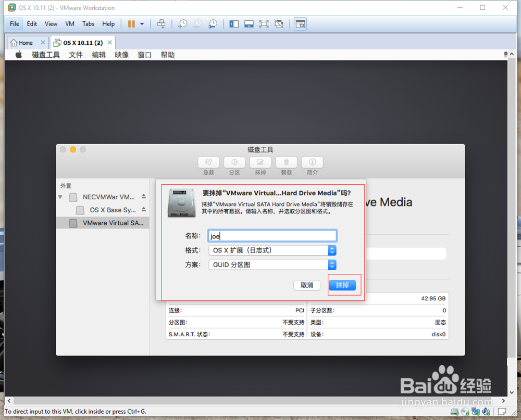
Task: Click the yellow minimize button of 磁盘工具 window
Action: (x=73, y=150)
